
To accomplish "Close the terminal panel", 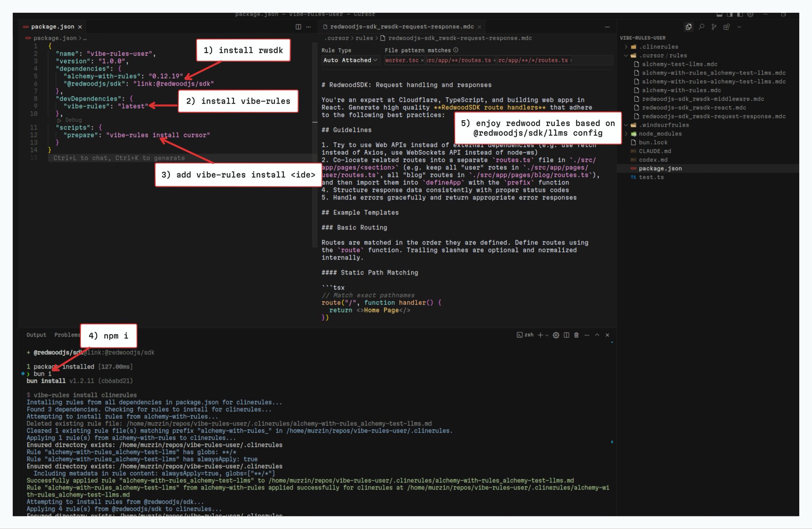I will tap(607, 335).
